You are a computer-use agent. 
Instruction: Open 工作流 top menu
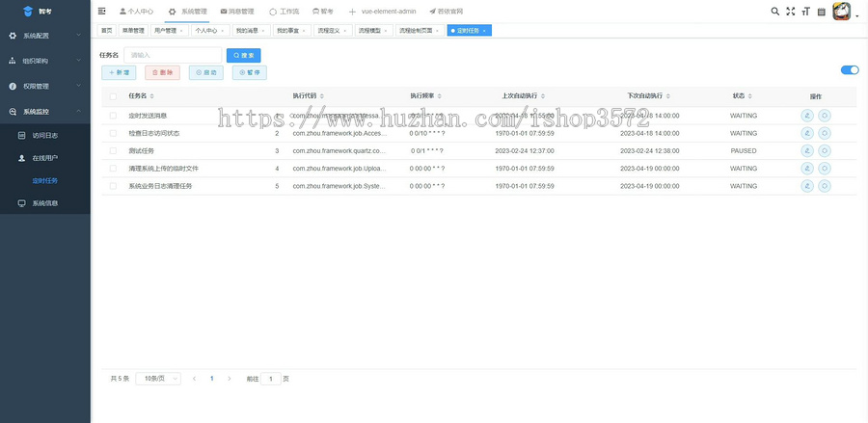point(284,11)
